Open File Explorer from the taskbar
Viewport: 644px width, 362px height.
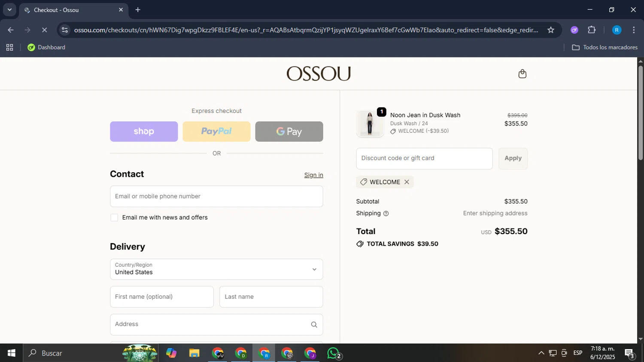click(x=194, y=353)
